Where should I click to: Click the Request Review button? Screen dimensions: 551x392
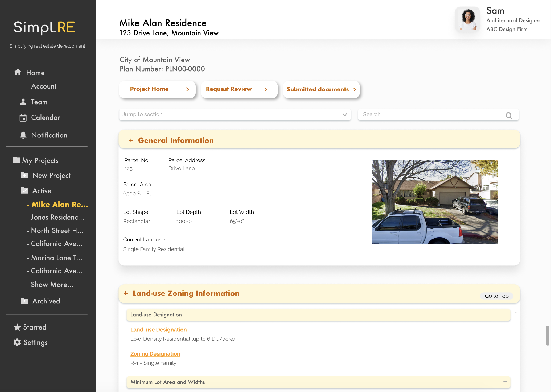[239, 89]
